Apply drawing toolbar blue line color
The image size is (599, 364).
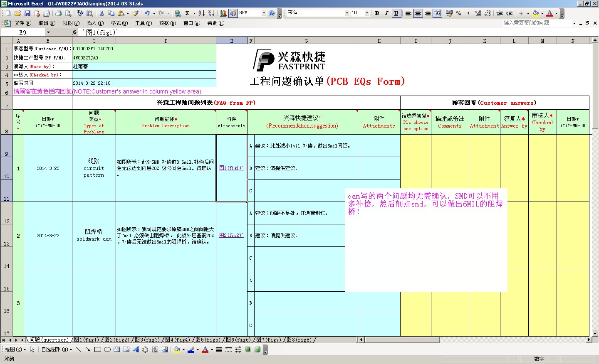pyautogui.click(x=191, y=349)
